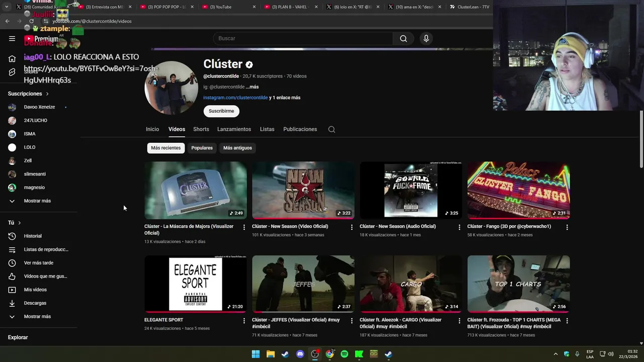Click the page vertical scrollbar
Image resolution: width=644 pixels, height=362 pixels.
(641, 139)
